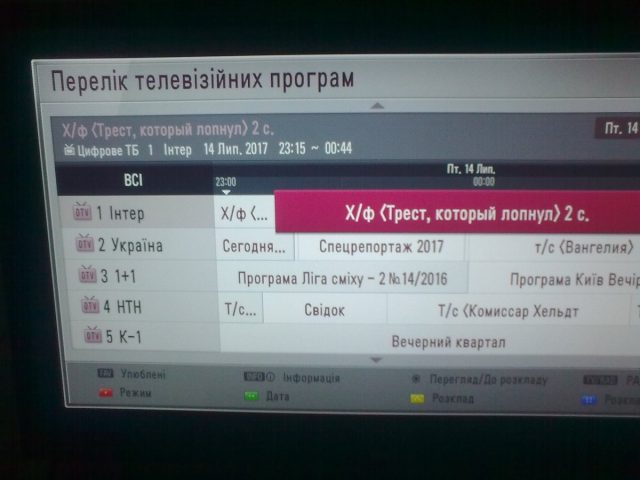Click the blue button icon in the legend
The width and height of the screenshot is (640, 480).
tap(588, 400)
